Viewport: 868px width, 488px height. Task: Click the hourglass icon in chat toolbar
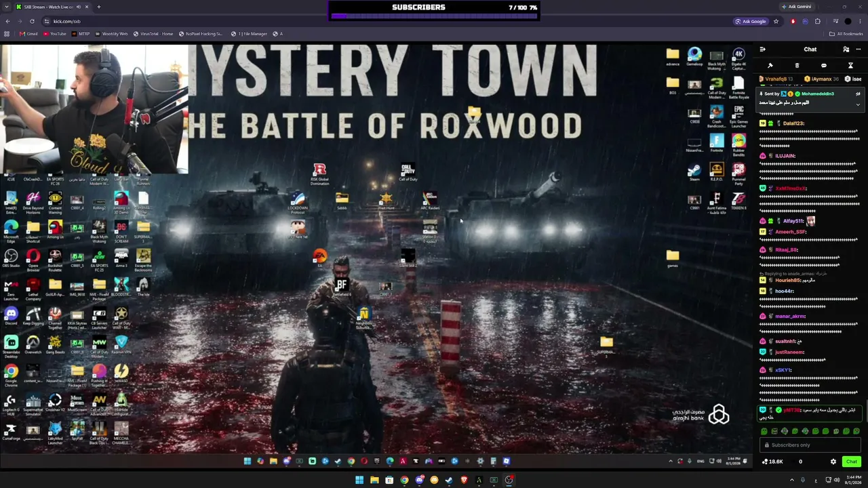click(x=850, y=66)
